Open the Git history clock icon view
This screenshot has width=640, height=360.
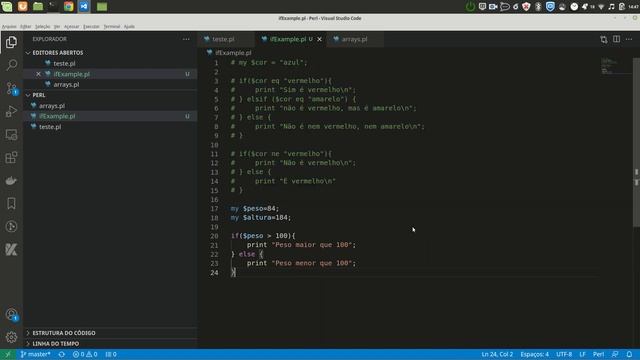click(x=11, y=227)
